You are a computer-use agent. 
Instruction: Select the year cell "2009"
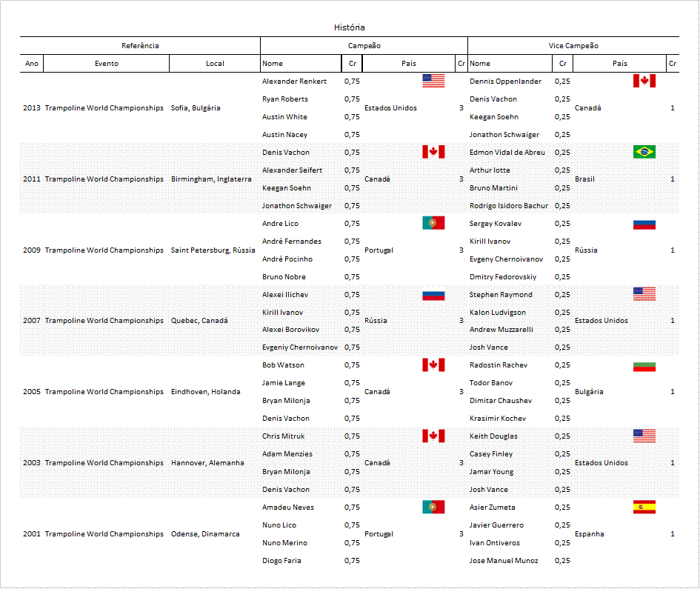tap(32, 250)
